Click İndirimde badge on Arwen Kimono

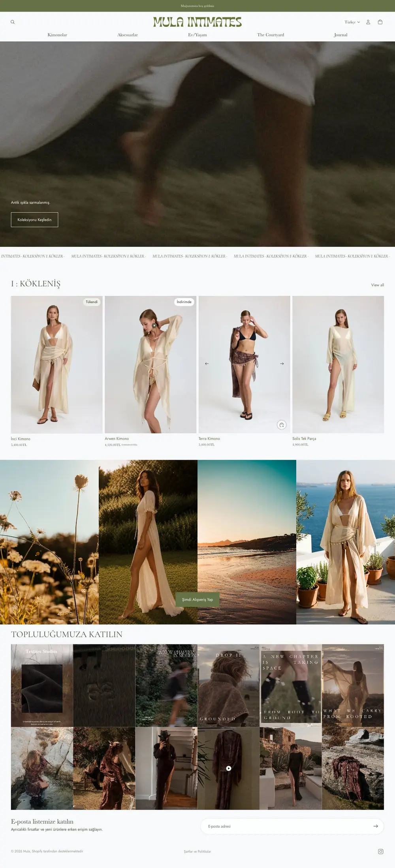184,302
